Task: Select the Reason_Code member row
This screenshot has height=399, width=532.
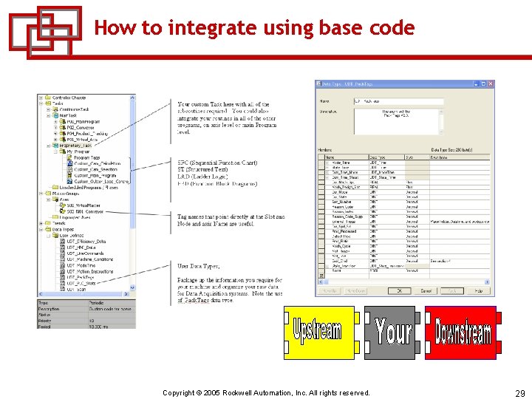Action: (x=403, y=207)
